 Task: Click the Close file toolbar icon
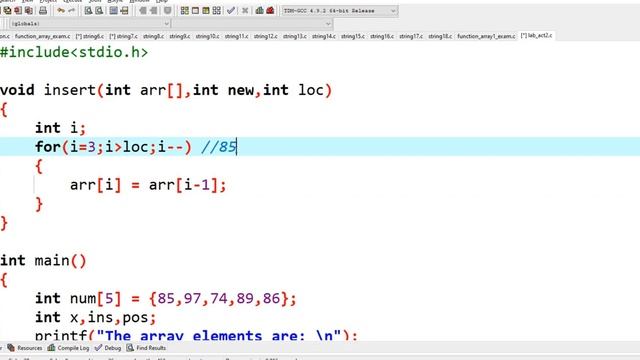click(18, 11)
